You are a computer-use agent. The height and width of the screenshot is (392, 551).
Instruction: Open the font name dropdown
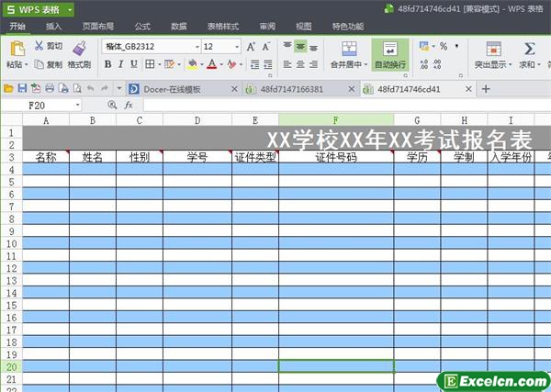(x=197, y=47)
